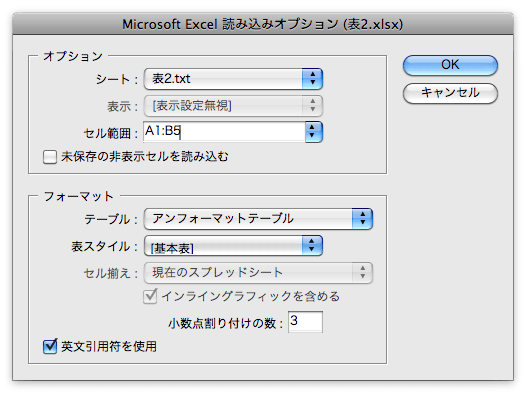Click the オプション group title
This screenshot has height=393, width=526.
click(73, 56)
